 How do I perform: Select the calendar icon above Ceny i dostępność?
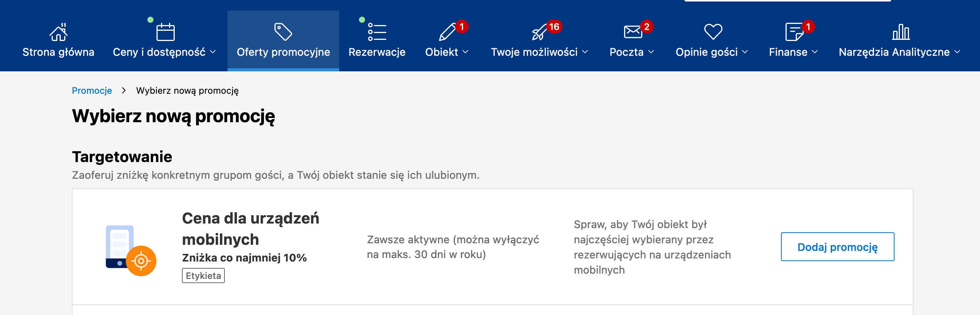pos(165,33)
